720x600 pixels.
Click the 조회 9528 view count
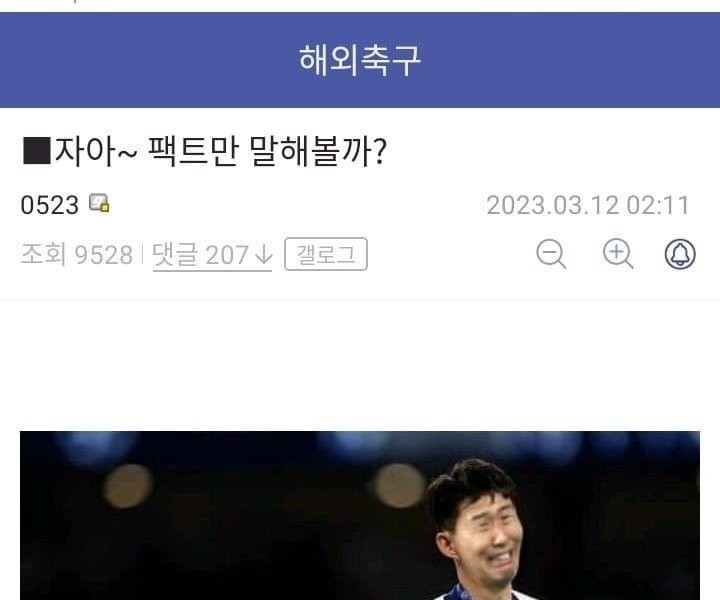pyautogui.click(x=77, y=254)
